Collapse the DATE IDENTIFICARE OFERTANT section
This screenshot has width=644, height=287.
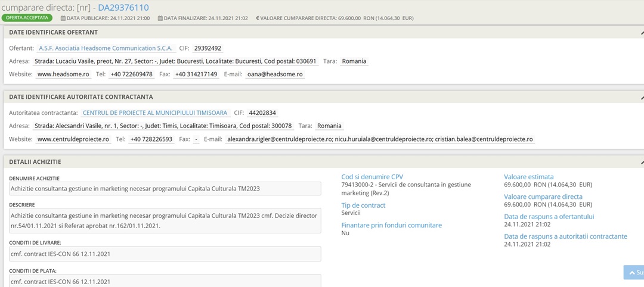pos(642,32)
